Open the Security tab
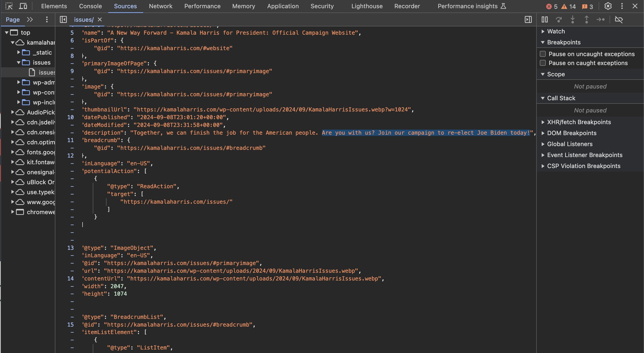The height and width of the screenshot is (353, 644). 322,6
